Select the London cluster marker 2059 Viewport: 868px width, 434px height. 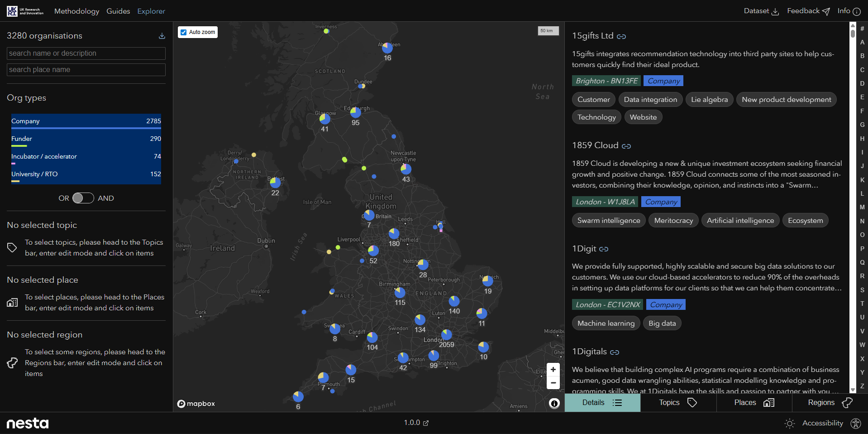click(447, 335)
